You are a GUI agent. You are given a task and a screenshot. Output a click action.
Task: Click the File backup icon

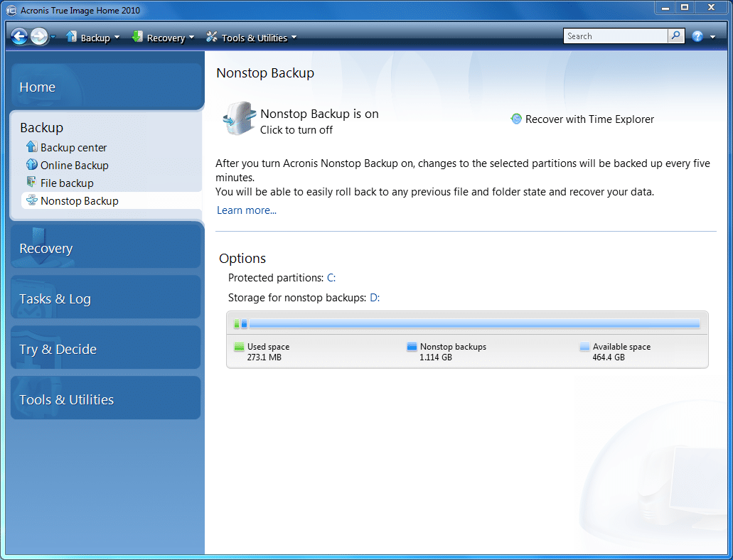click(x=32, y=182)
